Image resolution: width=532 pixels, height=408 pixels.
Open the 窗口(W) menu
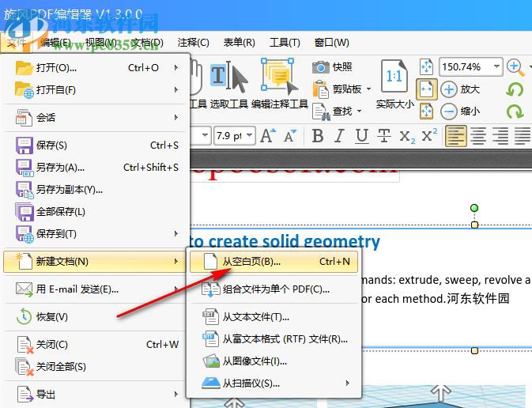pyautogui.click(x=331, y=43)
